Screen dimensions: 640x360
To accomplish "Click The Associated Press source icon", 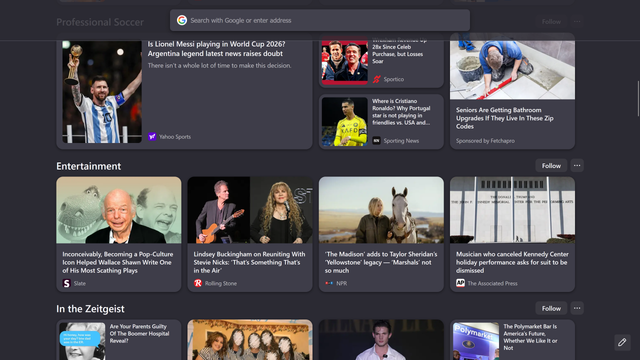I will point(460,283).
